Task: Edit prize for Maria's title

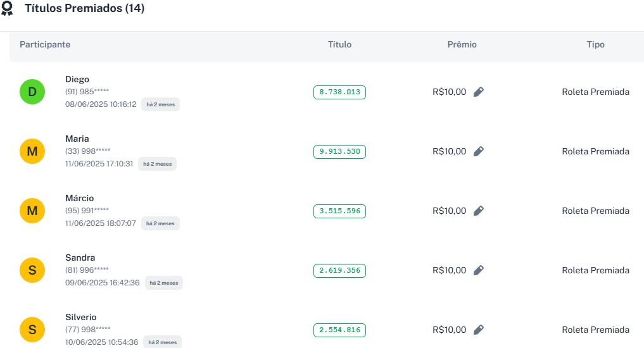Action: [479, 151]
